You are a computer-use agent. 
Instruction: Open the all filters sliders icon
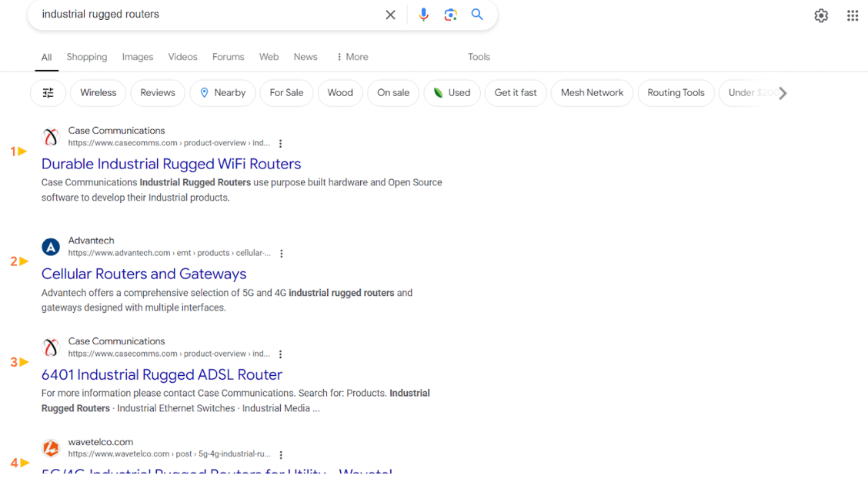point(48,93)
